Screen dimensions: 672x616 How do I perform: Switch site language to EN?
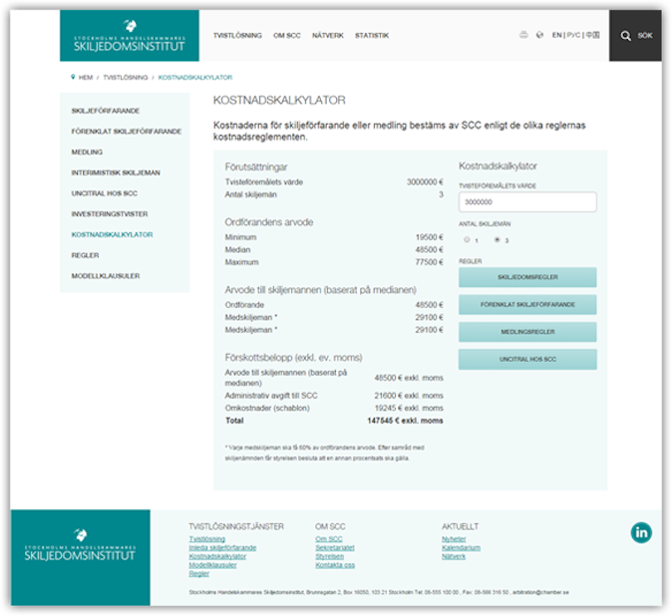(557, 36)
